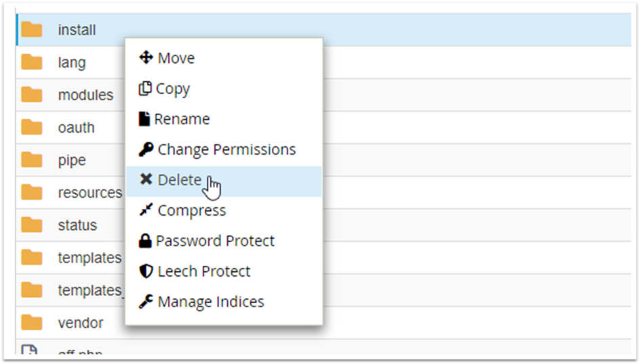Click the resources folder icon
640x364 pixels.
coord(31,193)
